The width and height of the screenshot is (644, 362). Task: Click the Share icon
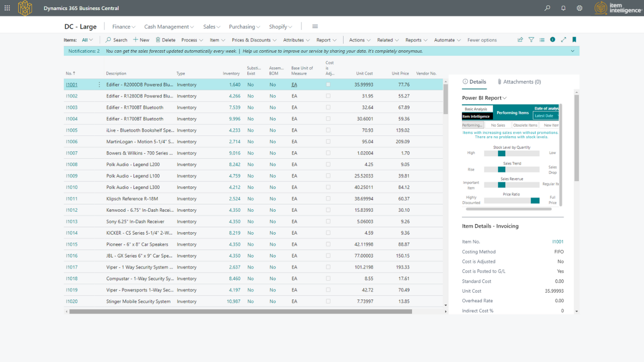[520, 40]
